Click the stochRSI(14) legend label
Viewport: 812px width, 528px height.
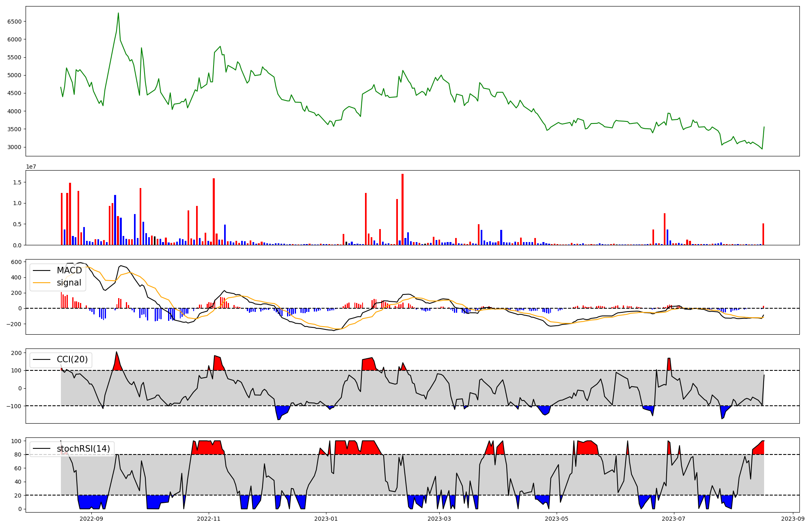click(83, 449)
